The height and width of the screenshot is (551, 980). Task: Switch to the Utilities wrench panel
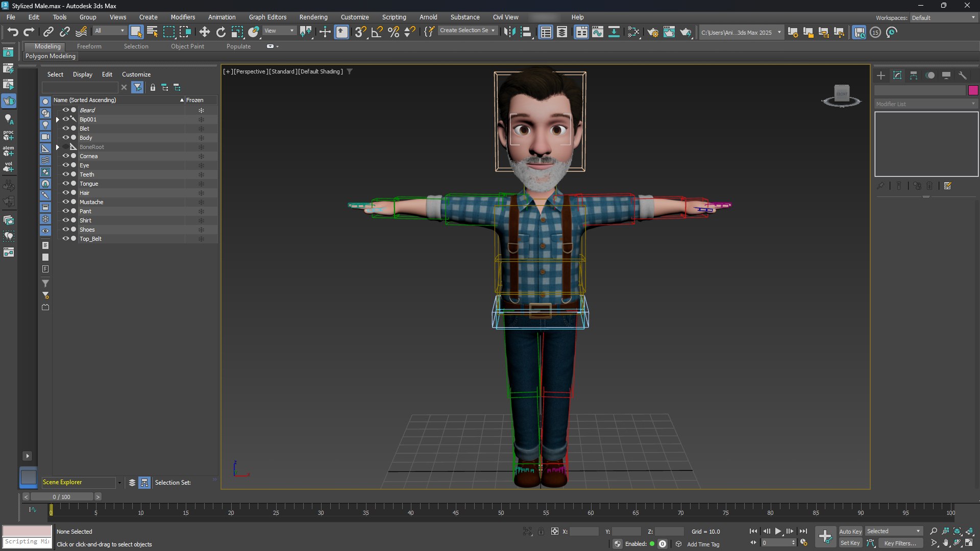[963, 76]
